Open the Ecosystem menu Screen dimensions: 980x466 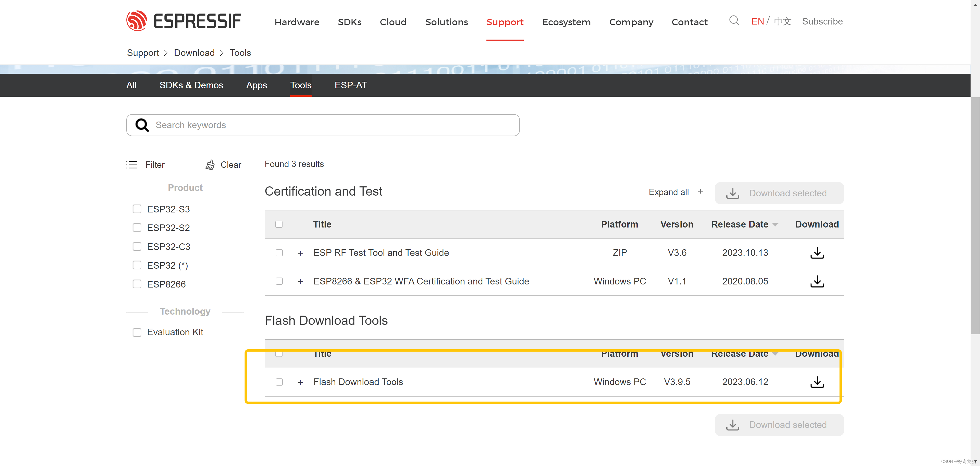click(566, 22)
